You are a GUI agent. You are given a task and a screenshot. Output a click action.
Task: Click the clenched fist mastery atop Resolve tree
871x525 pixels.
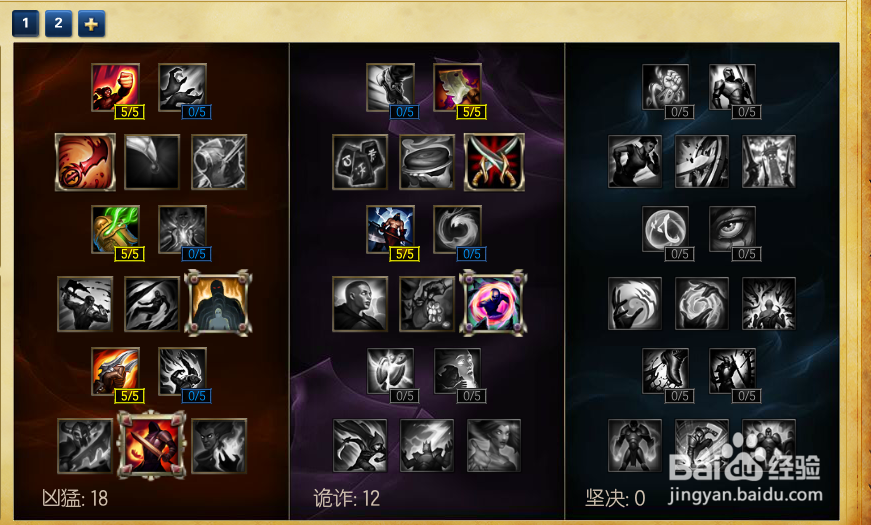coord(665,87)
